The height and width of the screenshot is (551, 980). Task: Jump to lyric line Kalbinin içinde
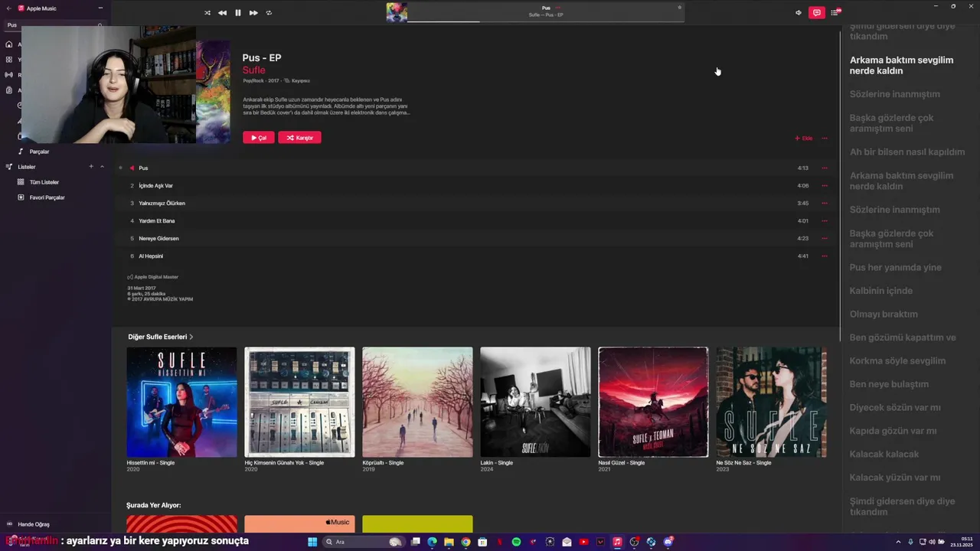click(881, 291)
